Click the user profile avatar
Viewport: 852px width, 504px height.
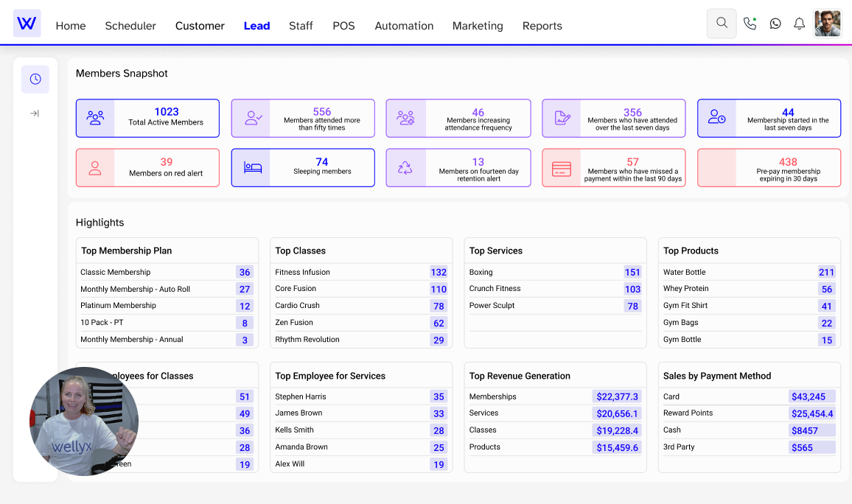(827, 24)
